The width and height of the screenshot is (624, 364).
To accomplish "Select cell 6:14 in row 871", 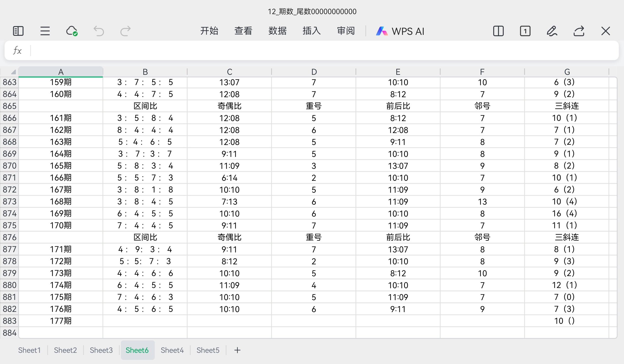I will point(230,178).
